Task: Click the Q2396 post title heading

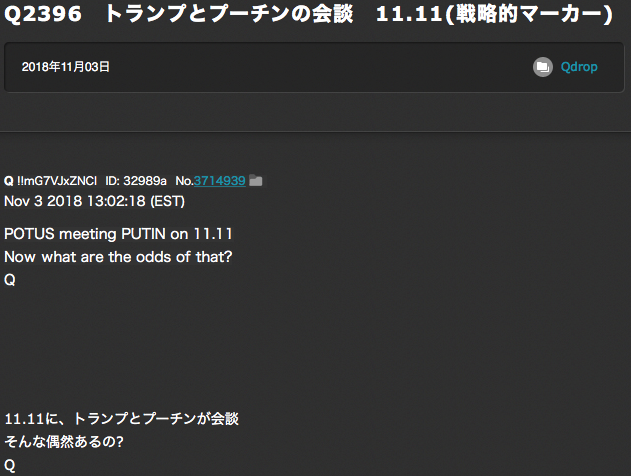Action: tap(308, 14)
